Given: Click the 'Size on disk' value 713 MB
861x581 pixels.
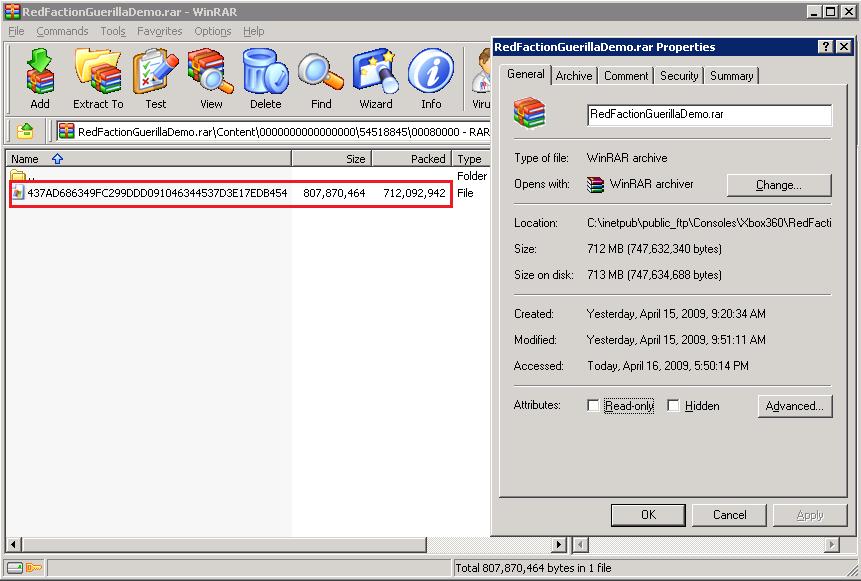Looking at the screenshot, I should [655, 275].
